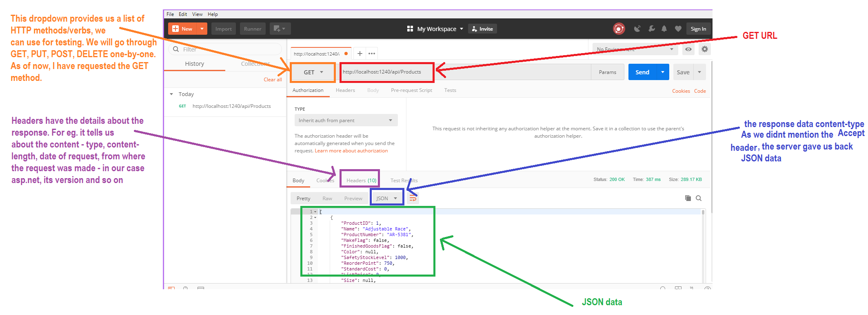This screenshot has height=315, width=868.
Task: Search the response with magnifier icon
Action: point(699,198)
